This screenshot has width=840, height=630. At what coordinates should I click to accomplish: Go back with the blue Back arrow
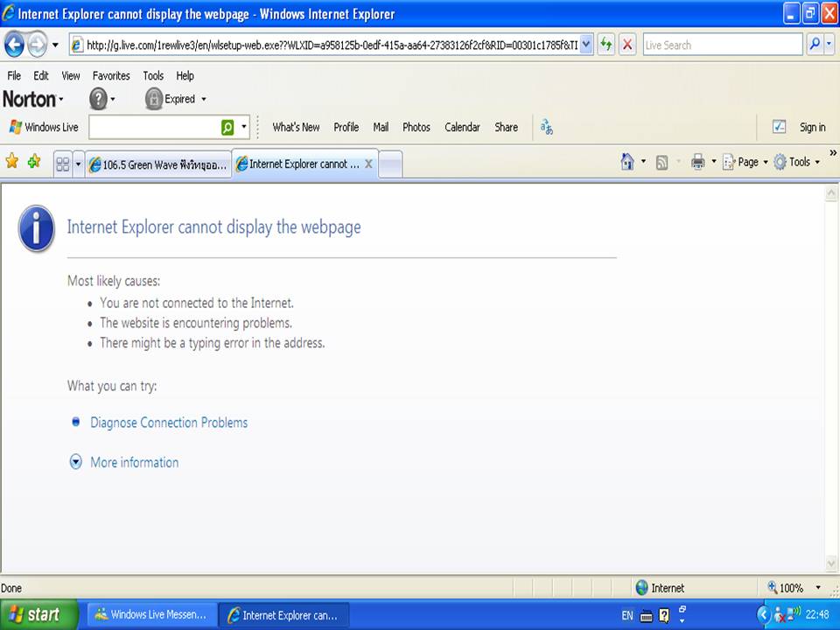click(x=15, y=45)
